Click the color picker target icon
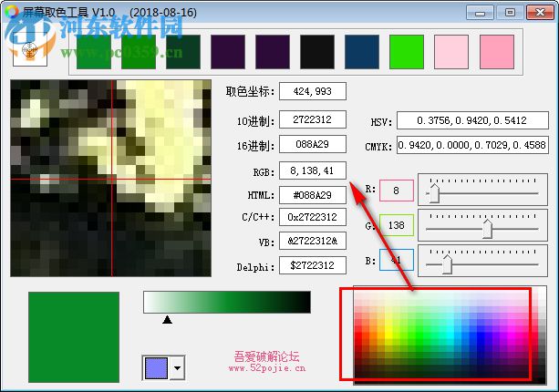This screenshot has width=559, height=392. (30, 49)
